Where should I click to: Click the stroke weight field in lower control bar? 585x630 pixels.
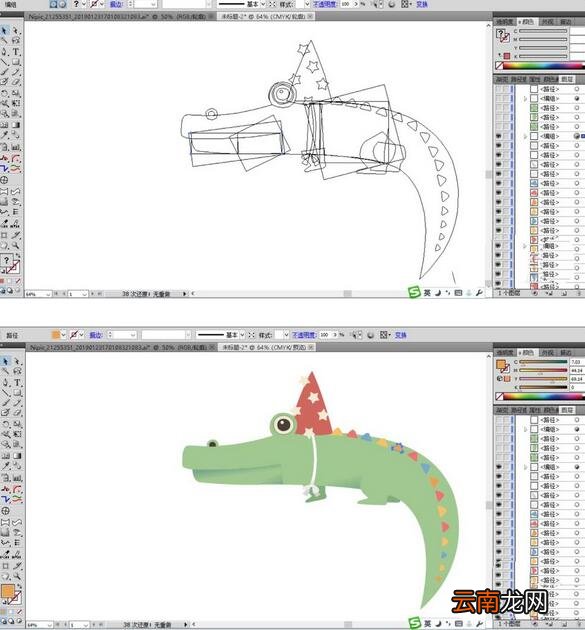126,335
